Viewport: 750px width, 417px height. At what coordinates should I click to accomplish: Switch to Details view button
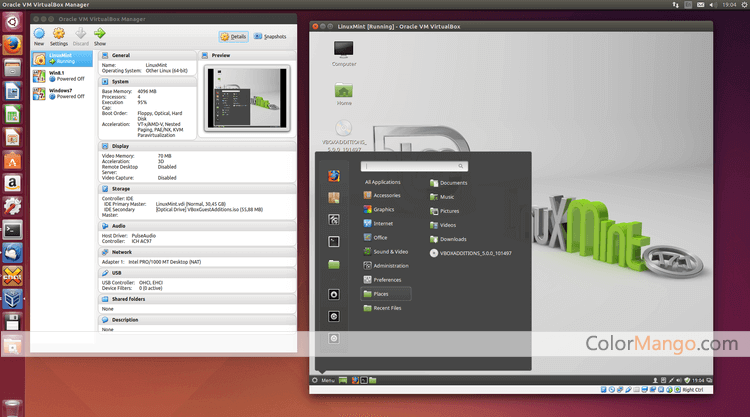coord(234,36)
